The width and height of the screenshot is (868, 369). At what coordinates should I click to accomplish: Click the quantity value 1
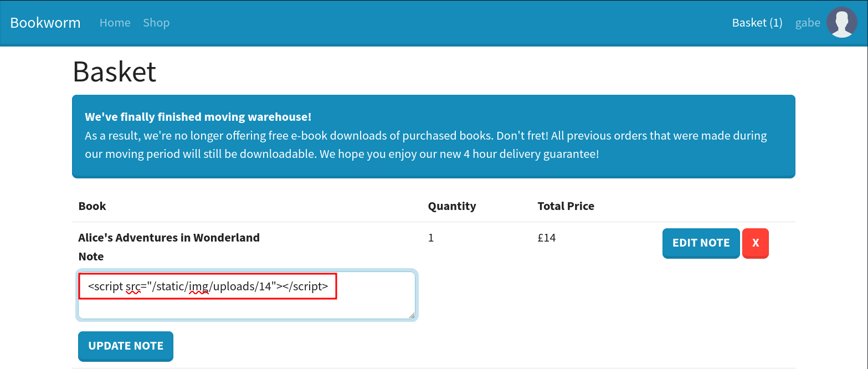[431, 238]
